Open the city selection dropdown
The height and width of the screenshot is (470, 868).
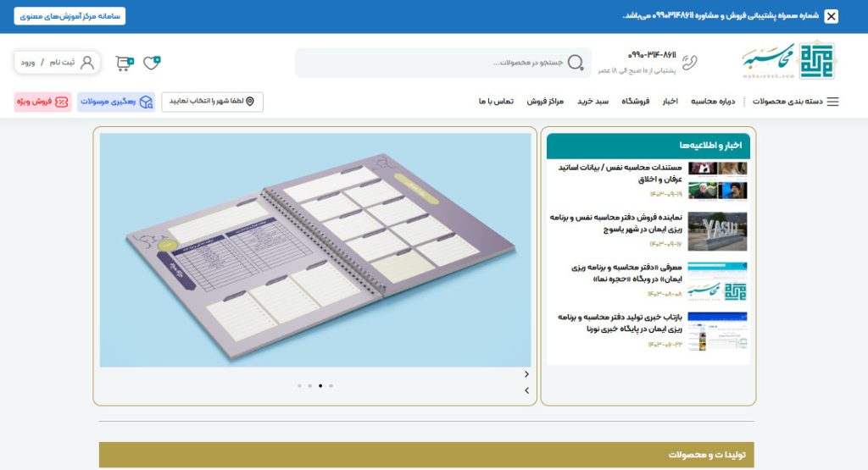(x=212, y=102)
